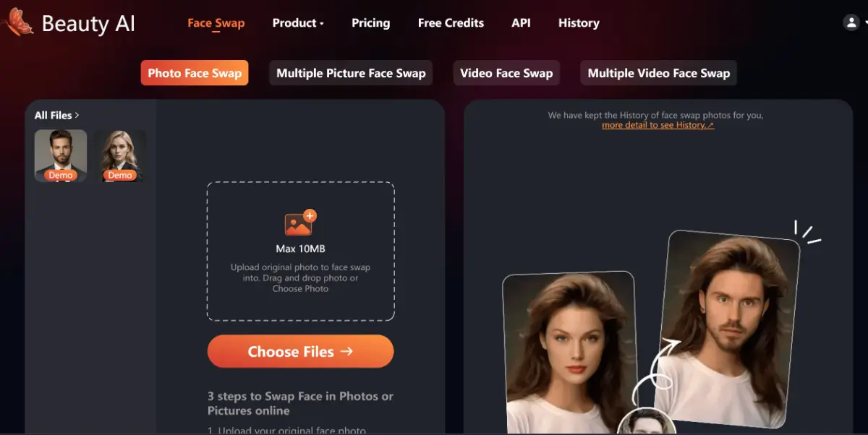This screenshot has height=435, width=868.
Task: Select the male Demo photo thumbnail
Action: click(61, 155)
